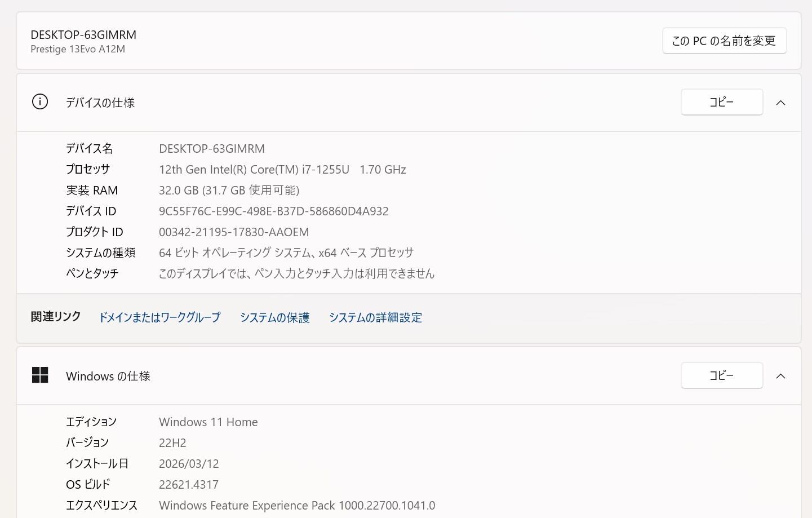Click the device ID value text
The width and height of the screenshot is (812, 518).
click(274, 211)
